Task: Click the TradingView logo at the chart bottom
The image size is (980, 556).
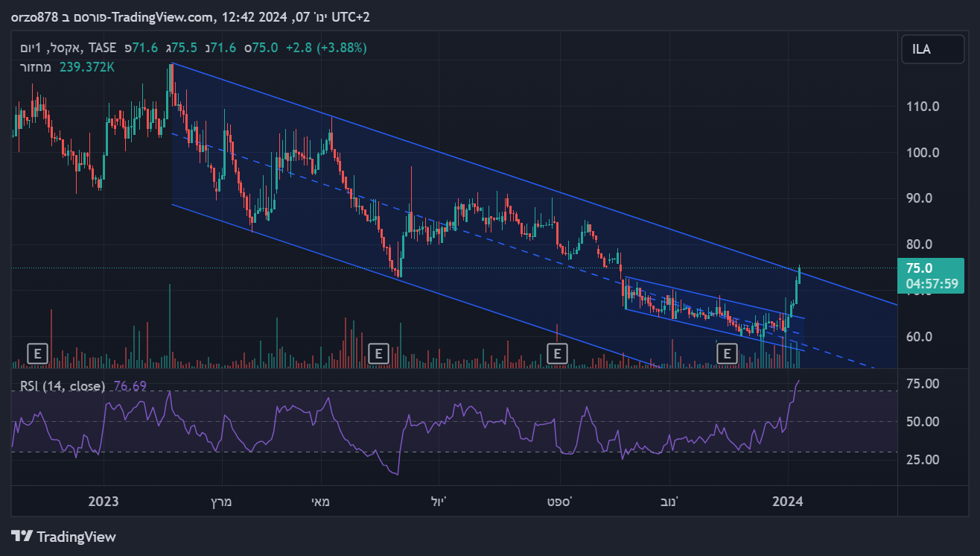Action: point(64,537)
